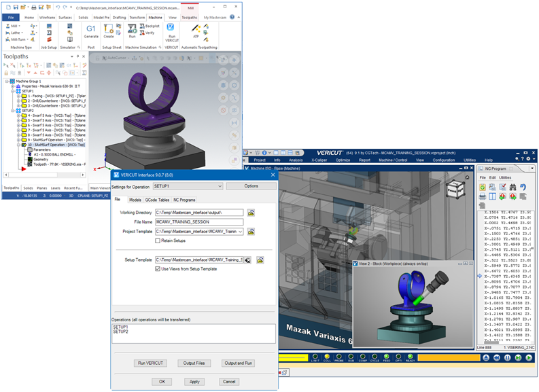Click the VERICUT settings gear icon in title bar

[528, 159]
